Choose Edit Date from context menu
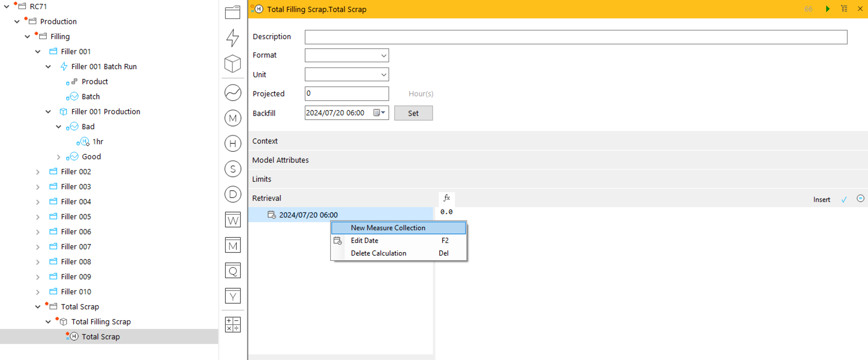 pos(398,240)
